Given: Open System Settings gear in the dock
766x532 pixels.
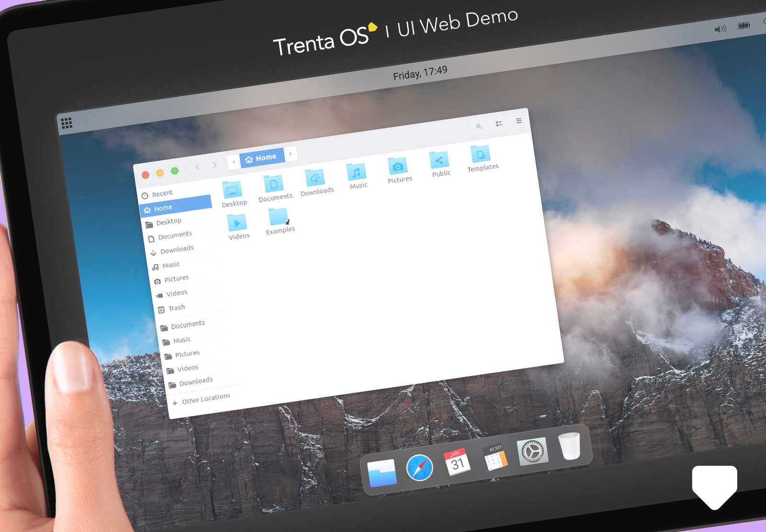Looking at the screenshot, I should (532, 451).
